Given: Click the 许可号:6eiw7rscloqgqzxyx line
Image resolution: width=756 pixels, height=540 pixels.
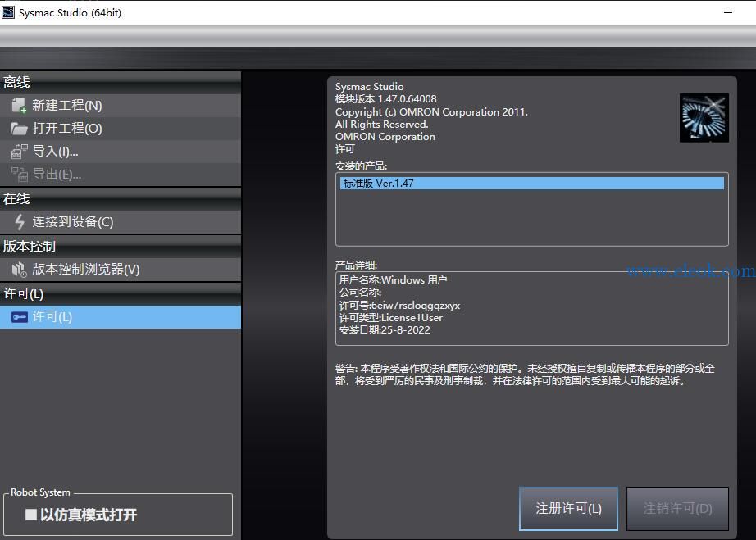Looking at the screenshot, I should (x=399, y=306).
